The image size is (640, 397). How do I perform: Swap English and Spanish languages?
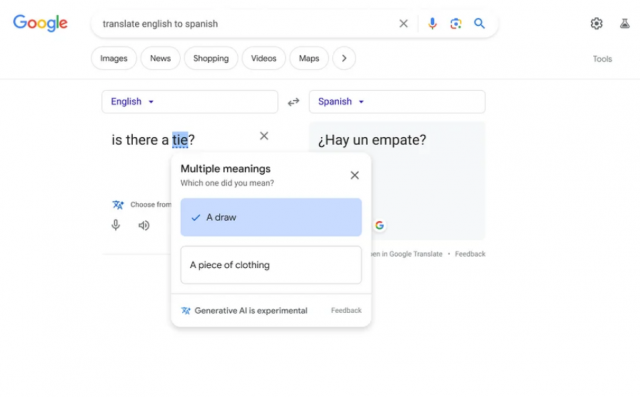[293, 102]
